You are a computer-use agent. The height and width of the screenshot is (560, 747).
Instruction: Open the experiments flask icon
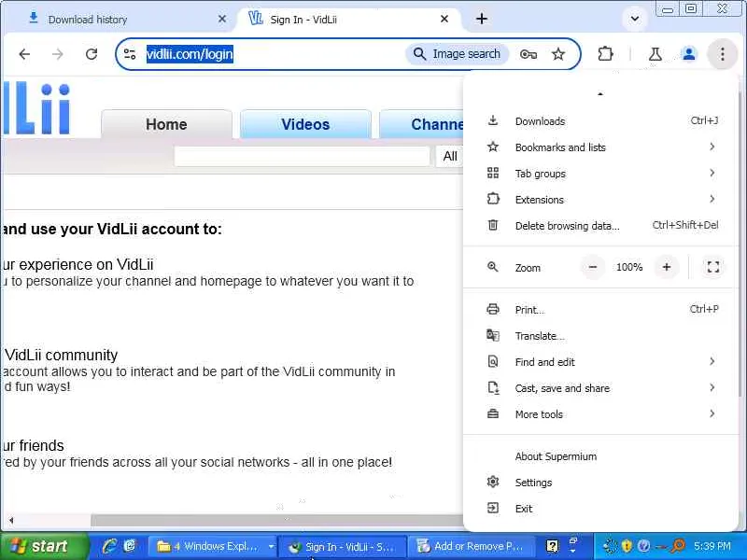click(x=655, y=54)
